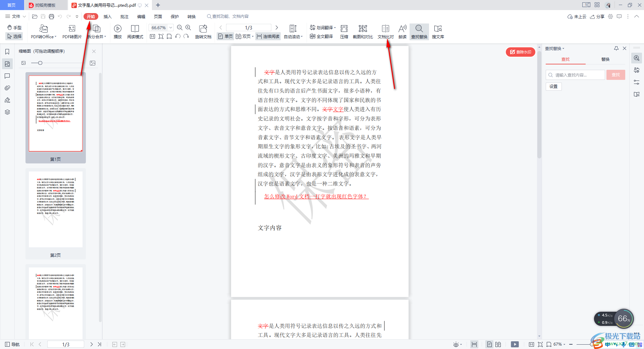Select 第2页 page thumbnail
644x349 pixels.
56,214
